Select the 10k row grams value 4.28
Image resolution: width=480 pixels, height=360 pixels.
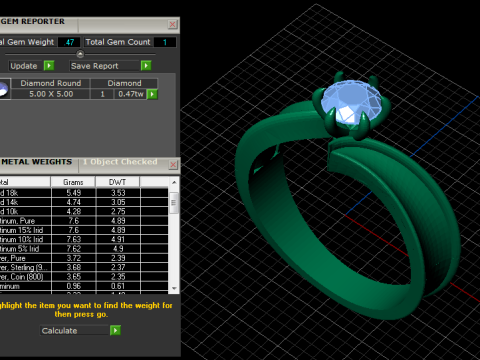[x=74, y=211]
